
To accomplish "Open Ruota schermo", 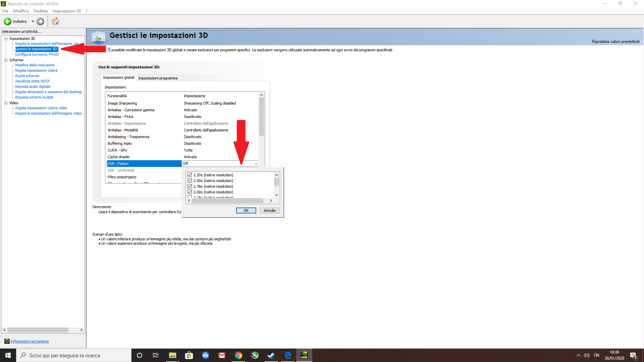I will click(27, 76).
